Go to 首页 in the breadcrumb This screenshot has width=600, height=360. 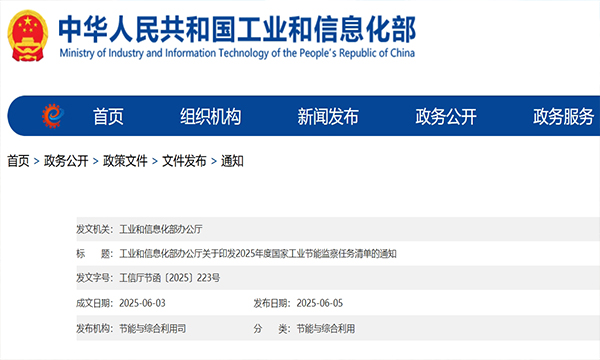(x=18, y=161)
